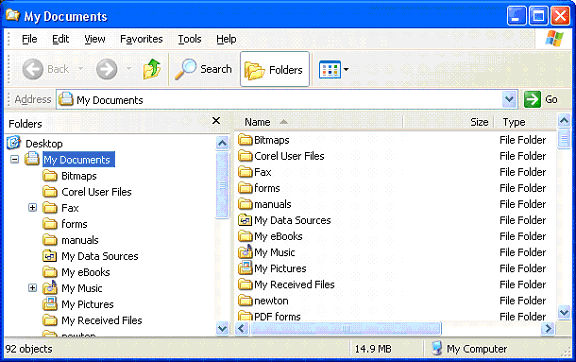The width and height of the screenshot is (576, 362).
Task: Open the Forward history dropdown arrow
Action: (x=129, y=68)
